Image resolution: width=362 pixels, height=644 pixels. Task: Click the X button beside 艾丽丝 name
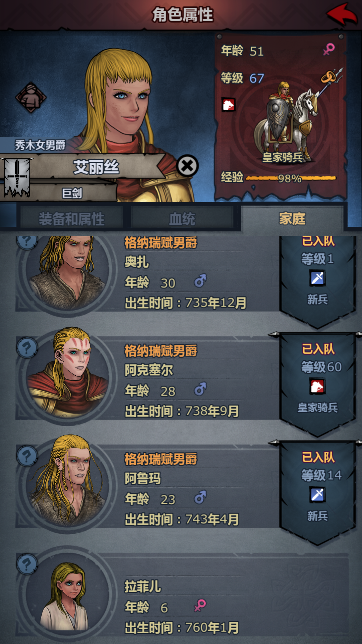[x=187, y=166]
